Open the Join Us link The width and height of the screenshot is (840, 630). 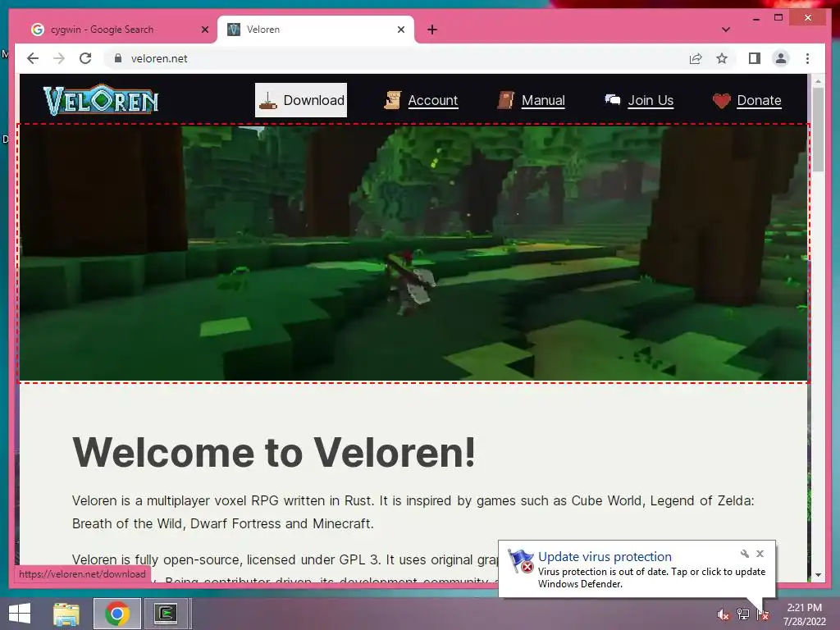[x=651, y=100]
